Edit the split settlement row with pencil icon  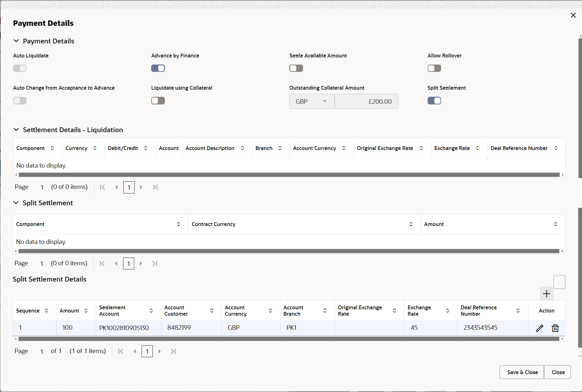539,328
